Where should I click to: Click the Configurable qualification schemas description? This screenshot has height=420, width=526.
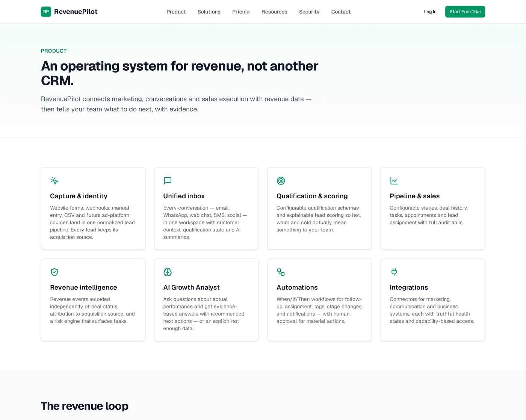[x=319, y=219]
